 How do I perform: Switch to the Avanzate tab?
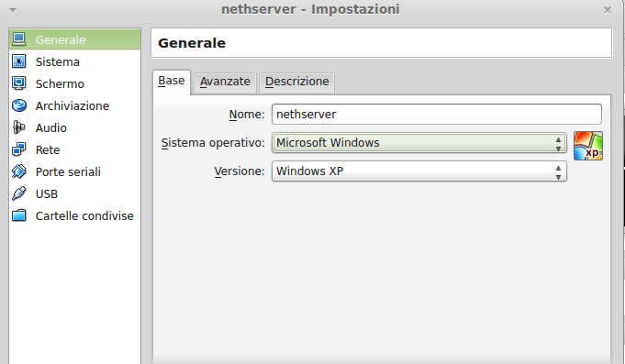click(225, 82)
